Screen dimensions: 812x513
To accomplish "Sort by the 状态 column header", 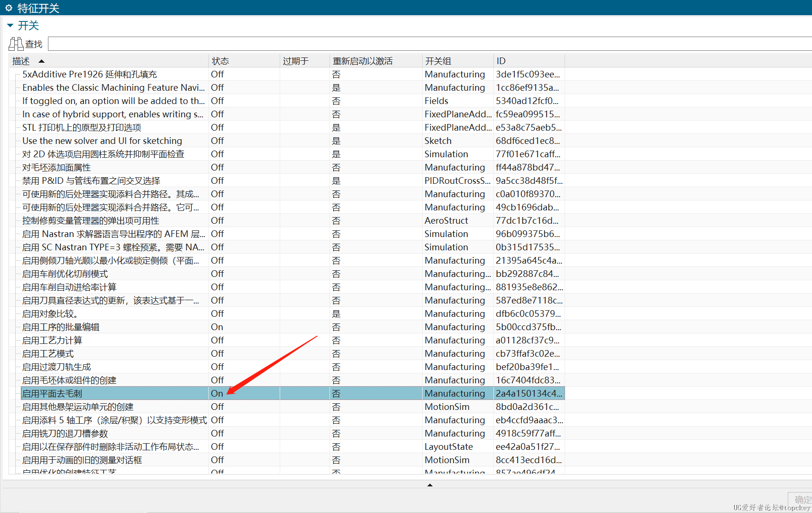I will point(245,61).
